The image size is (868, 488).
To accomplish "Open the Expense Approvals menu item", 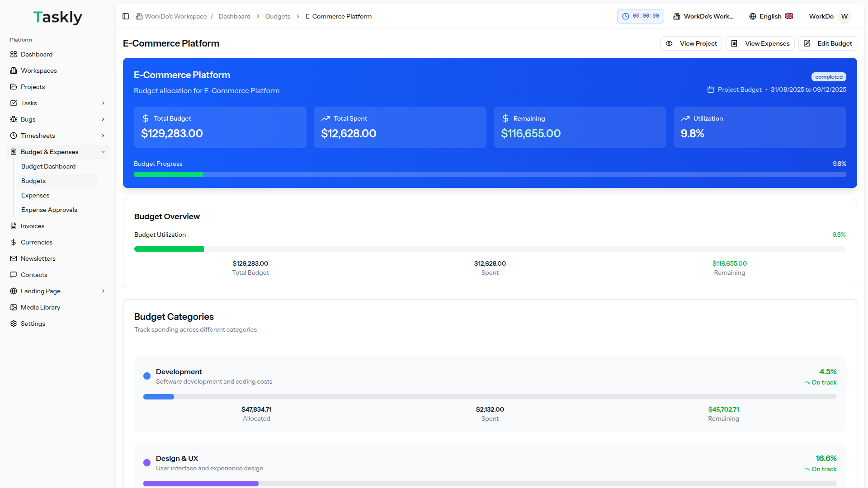I will 49,210.
